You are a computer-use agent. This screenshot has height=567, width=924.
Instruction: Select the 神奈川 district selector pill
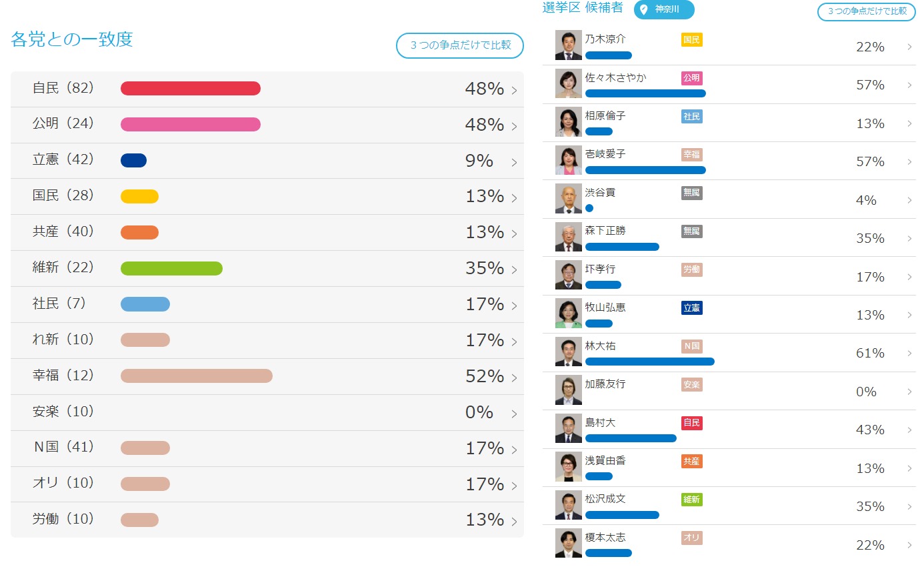664,9
